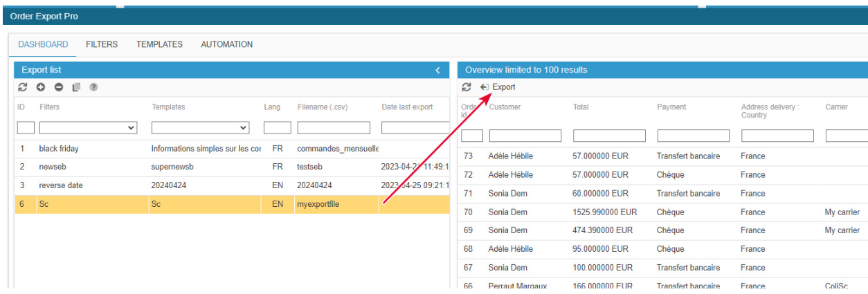Click 'My carrier' in order 70 row
Image resolution: width=868 pixels, height=294 pixels.
point(842,212)
